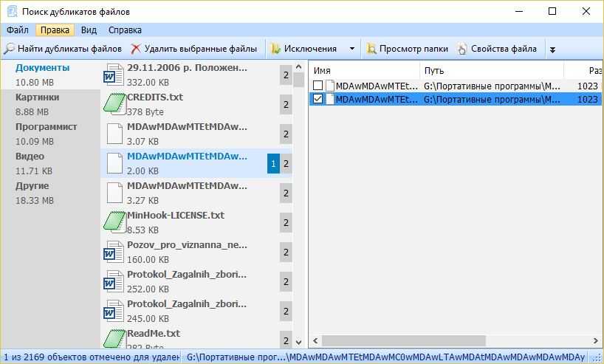Select the Документы category
Image resolution: width=604 pixels, height=364 pixels.
(50, 75)
